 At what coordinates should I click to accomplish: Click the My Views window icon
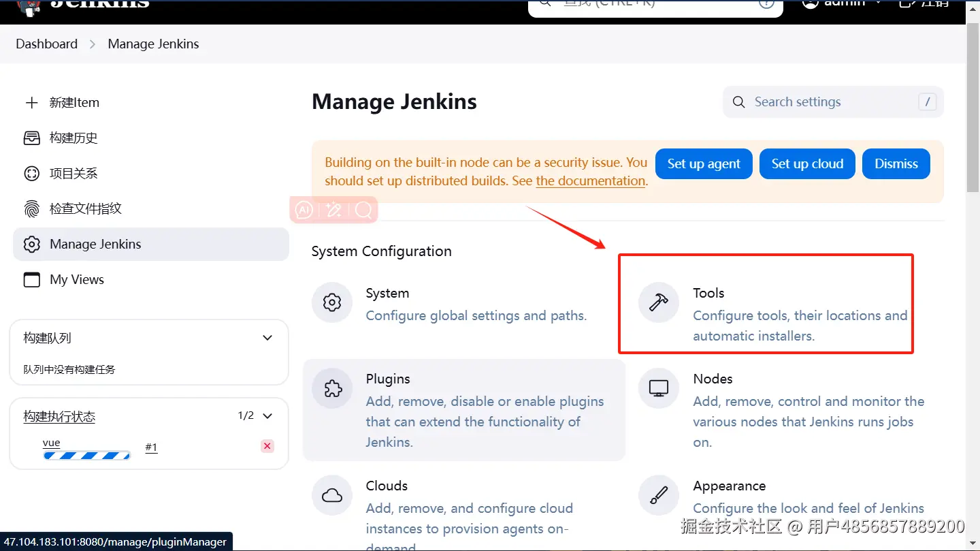pyautogui.click(x=31, y=280)
